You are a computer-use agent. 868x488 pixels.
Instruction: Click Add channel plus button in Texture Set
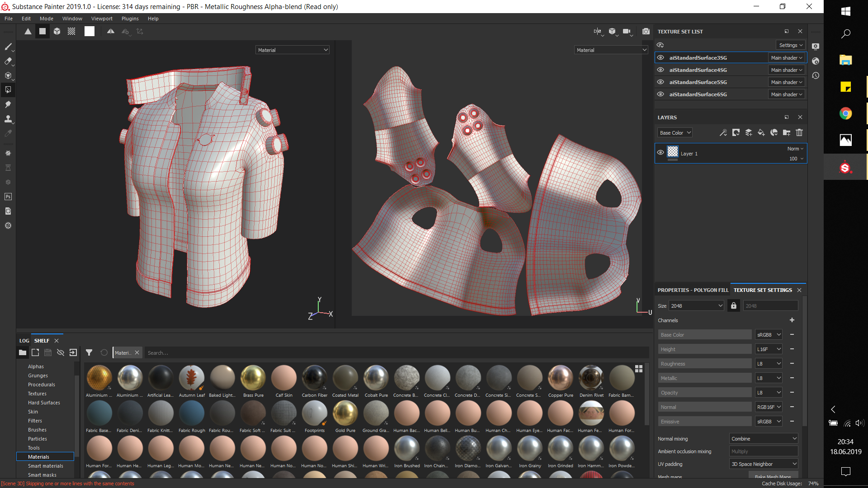coord(793,320)
